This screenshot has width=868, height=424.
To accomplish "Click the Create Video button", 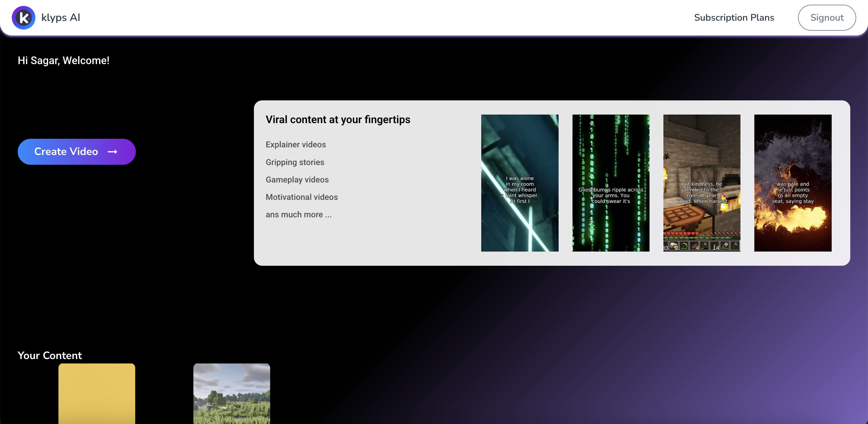I will coord(76,152).
